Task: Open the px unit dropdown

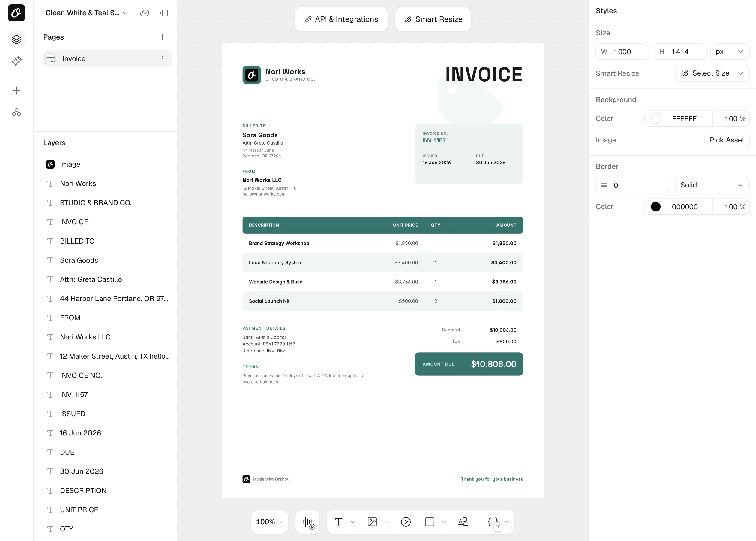Action: [x=730, y=52]
